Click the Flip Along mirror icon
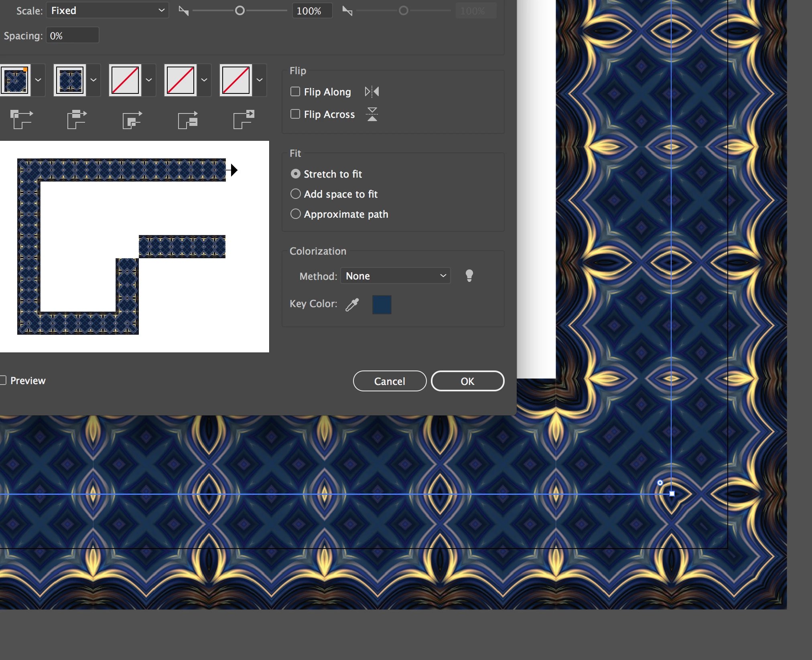 pos(372,92)
